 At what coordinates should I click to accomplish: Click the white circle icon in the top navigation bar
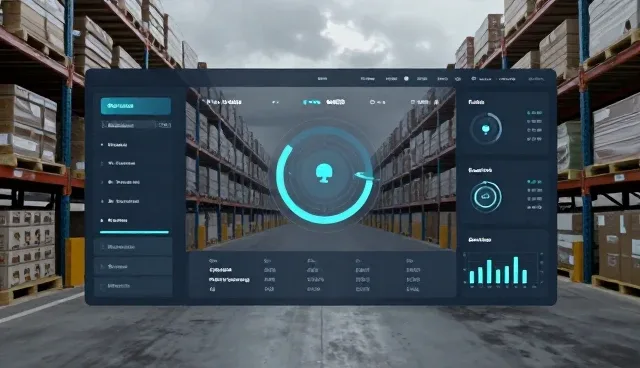(406, 78)
